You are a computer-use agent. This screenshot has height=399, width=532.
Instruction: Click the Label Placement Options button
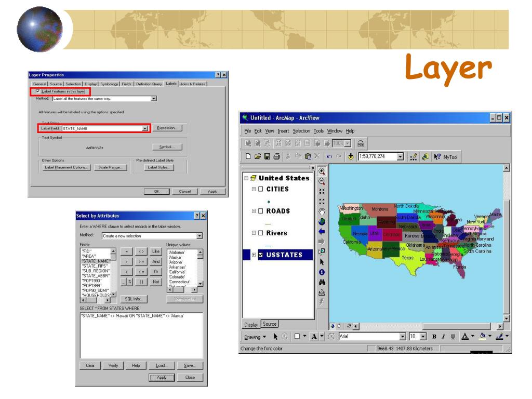click(66, 167)
